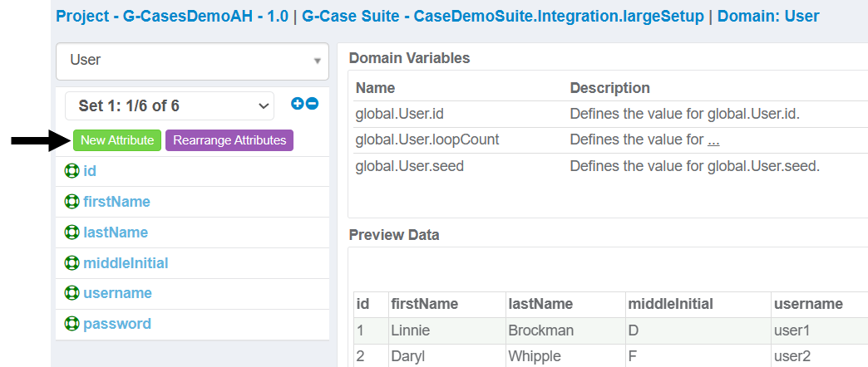Click the icon beside lastName attribute
The image size is (868, 367).
[x=72, y=232]
